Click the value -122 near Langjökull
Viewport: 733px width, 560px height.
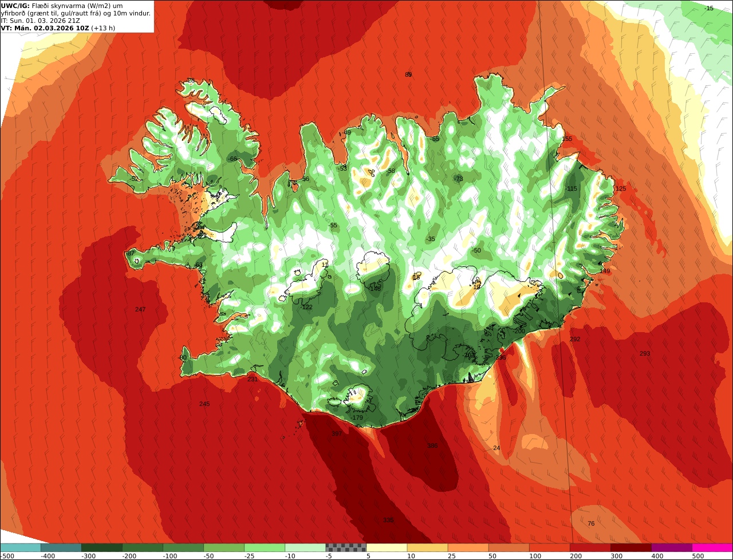click(306, 307)
